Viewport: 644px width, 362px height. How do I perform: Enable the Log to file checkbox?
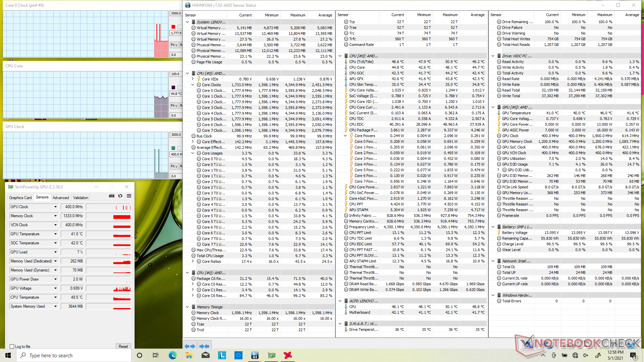(x=12, y=347)
